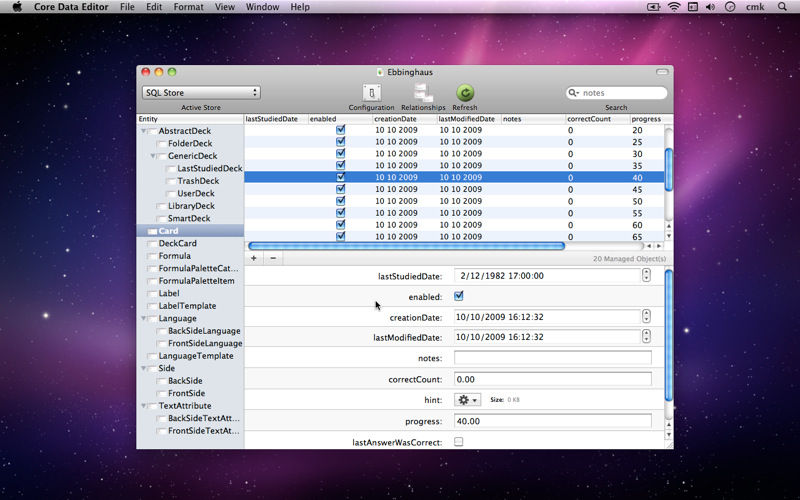Viewport: 800px width, 500px height.
Task: Collapse the Language disclosure triangle
Action: coord(144,318)
